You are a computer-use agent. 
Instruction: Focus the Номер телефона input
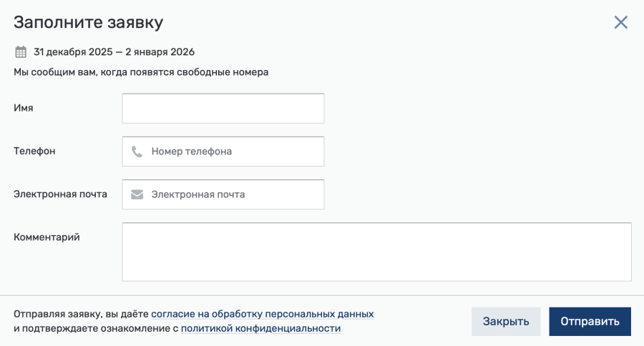coord(223,152)
